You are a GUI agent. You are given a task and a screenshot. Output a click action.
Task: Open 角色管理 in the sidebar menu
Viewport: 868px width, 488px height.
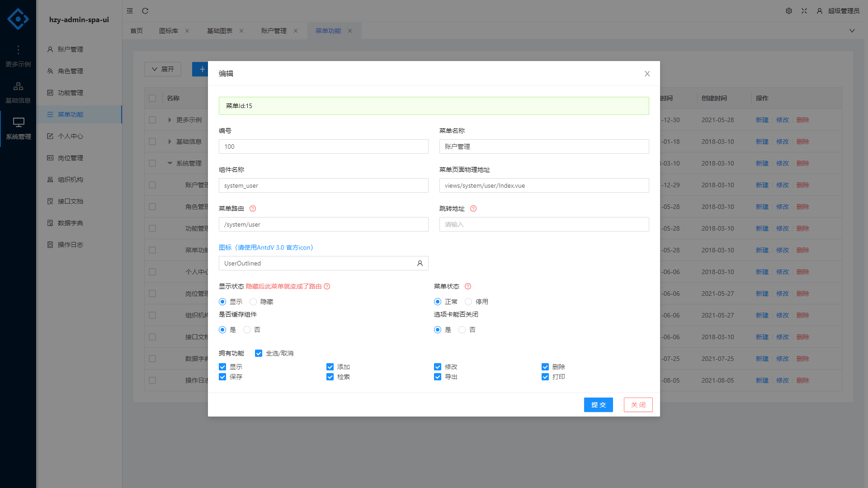click(71, 71)
